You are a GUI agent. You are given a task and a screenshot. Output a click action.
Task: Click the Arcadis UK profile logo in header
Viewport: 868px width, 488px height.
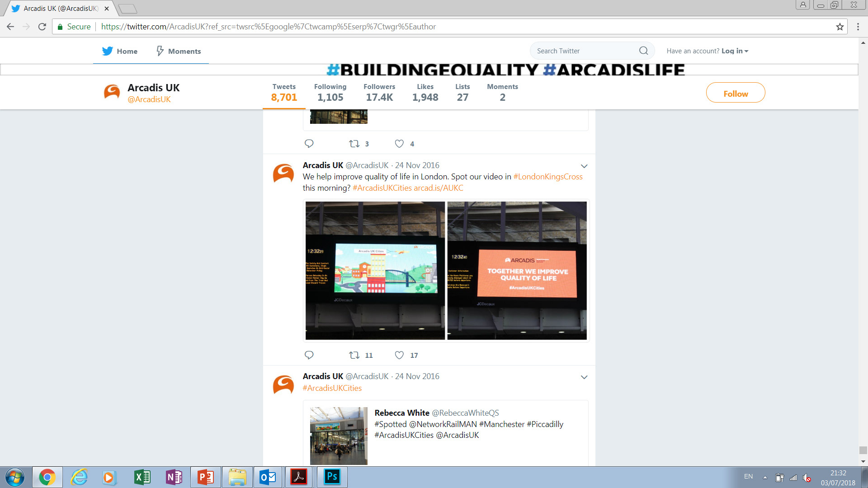(112, 92)
